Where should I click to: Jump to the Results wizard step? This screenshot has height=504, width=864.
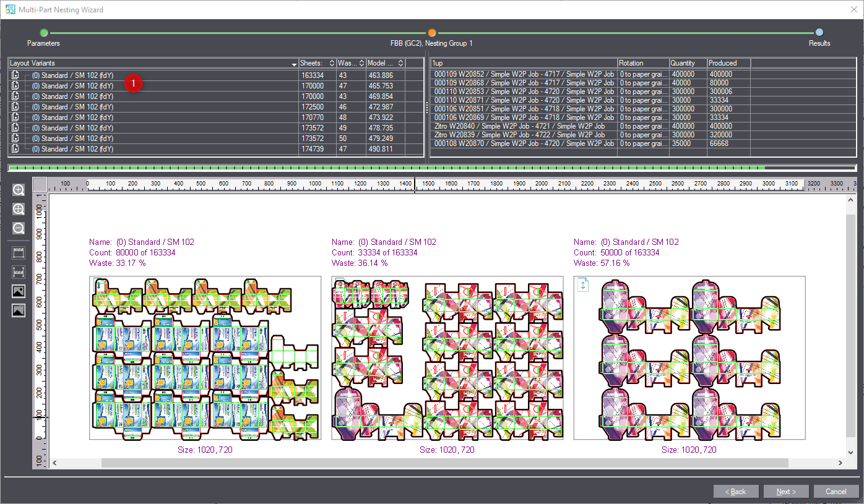[819, 33]
